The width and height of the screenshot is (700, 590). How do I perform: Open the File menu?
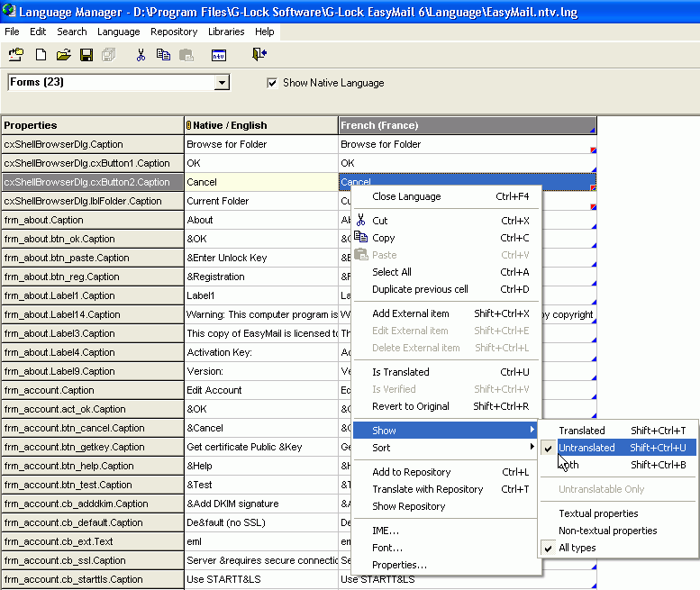pos(12,32)
